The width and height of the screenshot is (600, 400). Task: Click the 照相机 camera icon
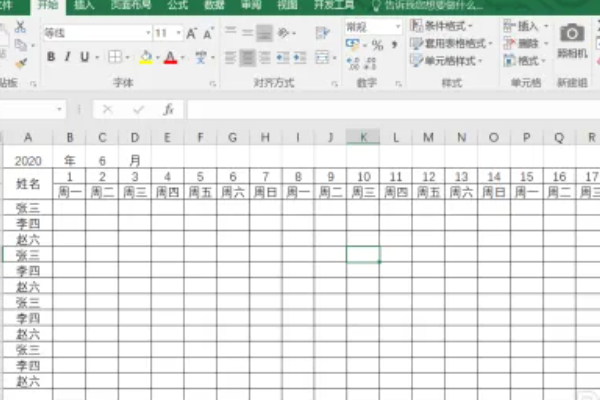tap(572, 41)
